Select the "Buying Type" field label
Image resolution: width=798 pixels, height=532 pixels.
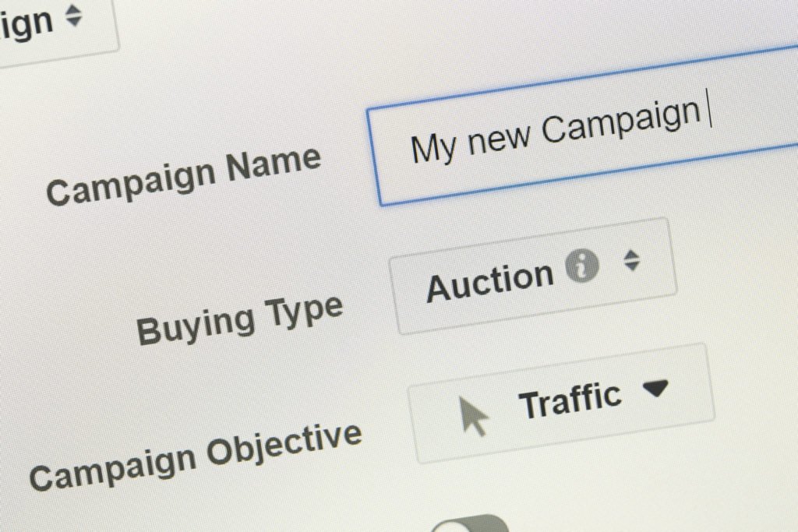240,321
